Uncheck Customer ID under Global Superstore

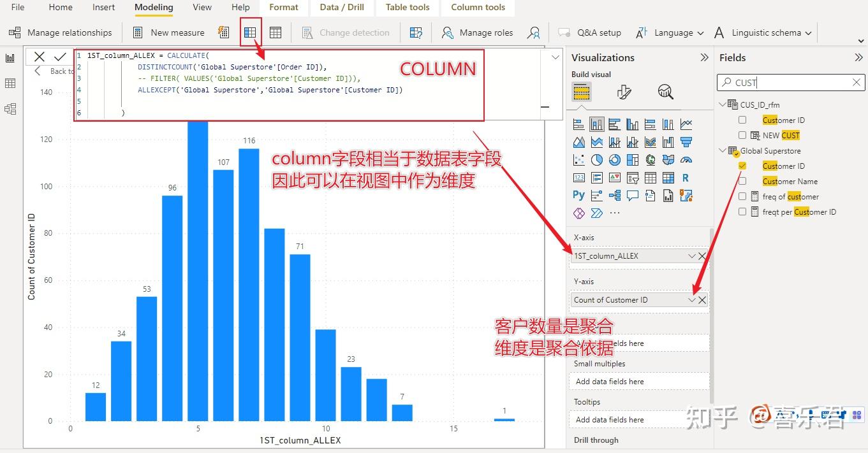click(x=742, y=166)
